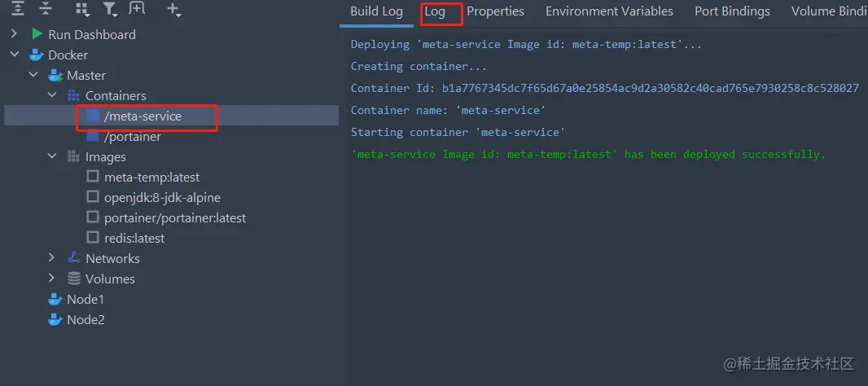Expand the Networks node arrow
Image resolution: width=868 pixels, height=386 pixels.
[52, 258]
